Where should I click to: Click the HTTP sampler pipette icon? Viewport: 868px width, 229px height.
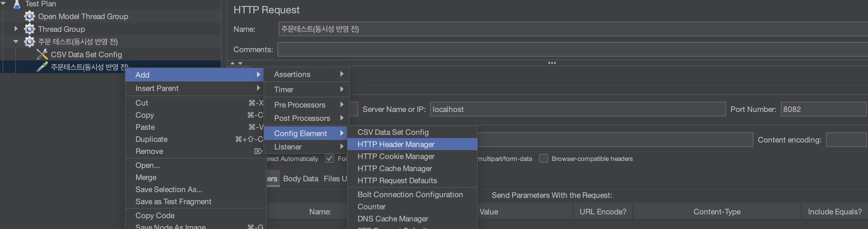pyautogui.click(x=42, y=67)
